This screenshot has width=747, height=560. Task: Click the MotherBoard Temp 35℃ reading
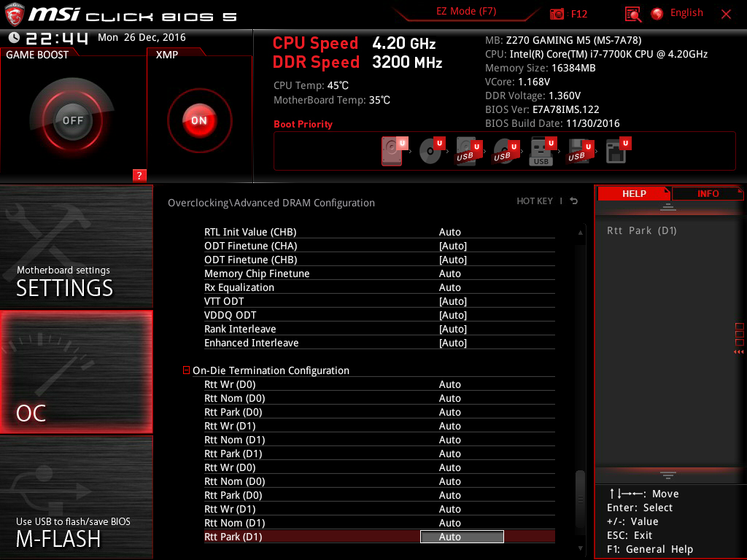pyautogui.click(x=332, y=100)
